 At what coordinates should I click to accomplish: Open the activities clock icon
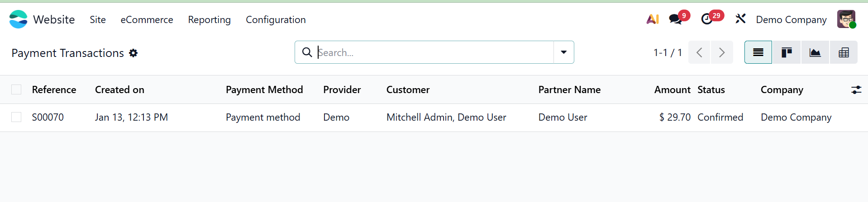[706, 19]
